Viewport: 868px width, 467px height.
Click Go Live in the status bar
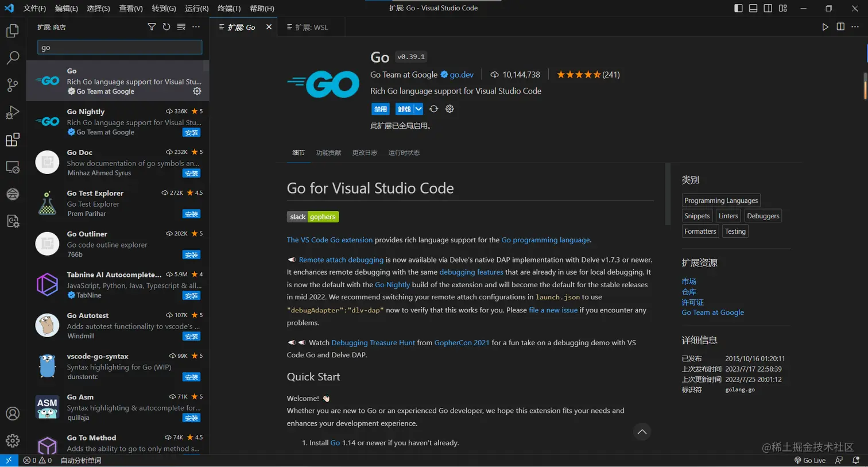coord(810,460)
